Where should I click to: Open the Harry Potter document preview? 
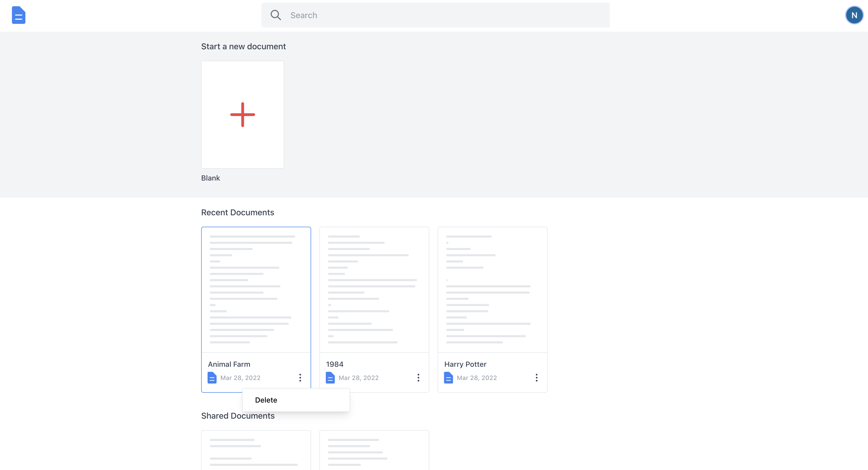[492, 290]
